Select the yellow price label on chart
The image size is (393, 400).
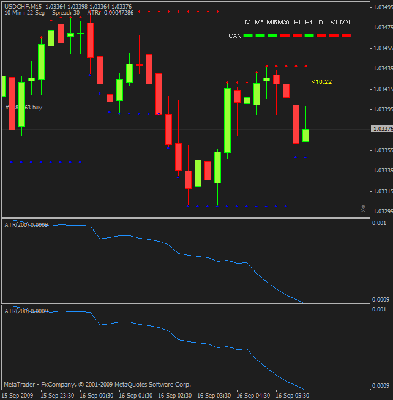tap(322, 82)
